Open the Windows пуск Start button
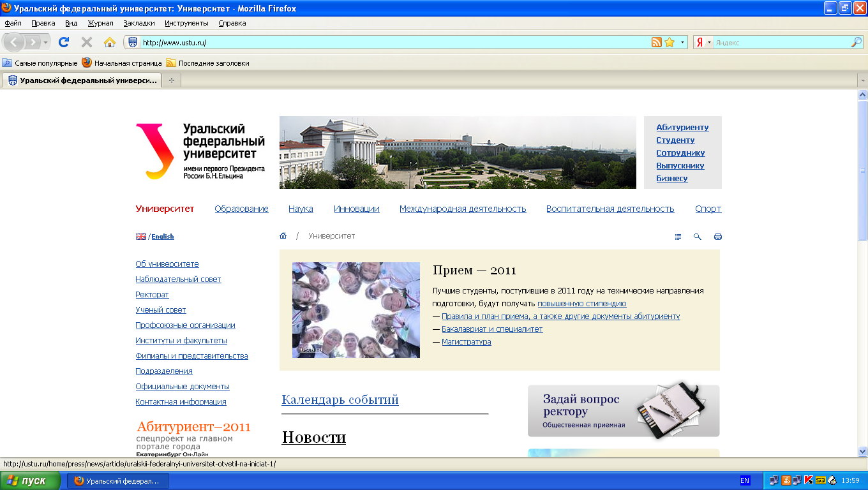Viewport: 868px width, 490px height. (x=30, y=480)
